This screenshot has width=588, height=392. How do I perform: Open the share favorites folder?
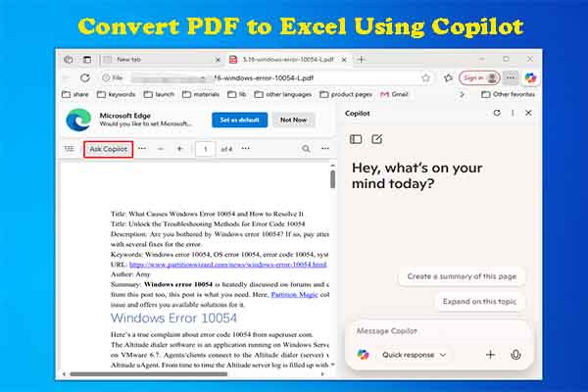[75, 94]
